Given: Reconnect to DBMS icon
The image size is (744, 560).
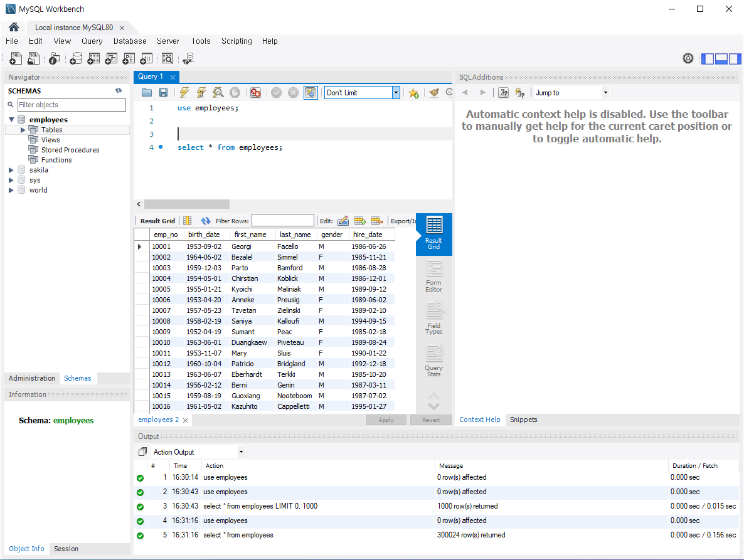Looking at the screenshot, I should click(188, 58).
